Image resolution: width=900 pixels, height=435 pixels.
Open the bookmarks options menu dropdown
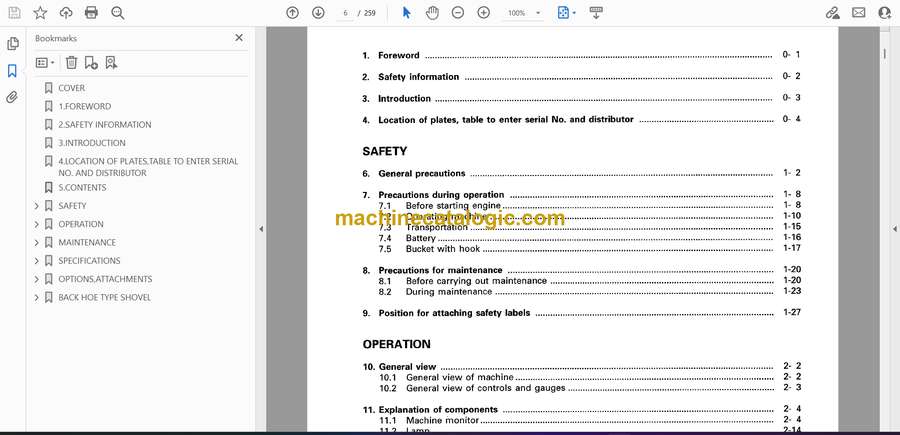pyautogui.click(x=45, y=63)
